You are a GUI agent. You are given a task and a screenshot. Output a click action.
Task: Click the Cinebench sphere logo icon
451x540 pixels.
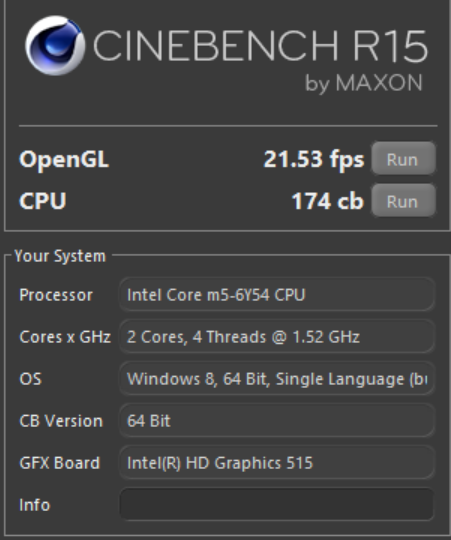pyautogui.click(x=55, y=45)
